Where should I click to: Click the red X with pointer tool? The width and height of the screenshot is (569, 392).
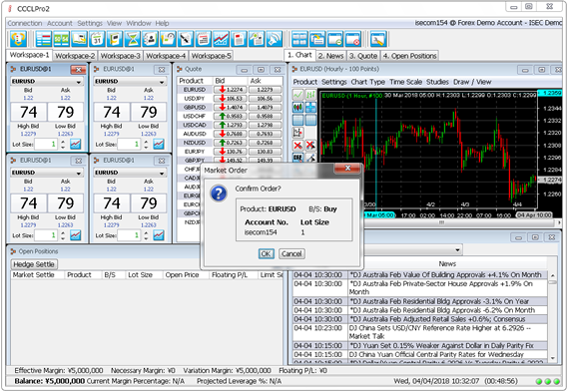[310, 145]
